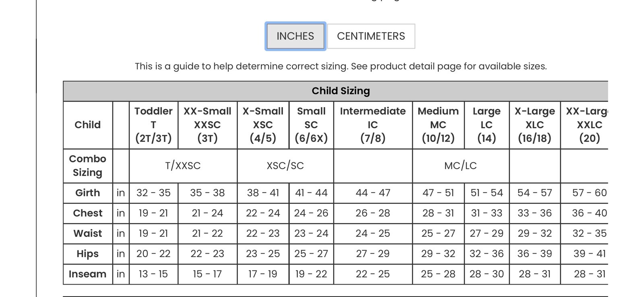Click the MC/LC combo sizing cell
This screenshot has height=297, width=644.
click(460, 166)
